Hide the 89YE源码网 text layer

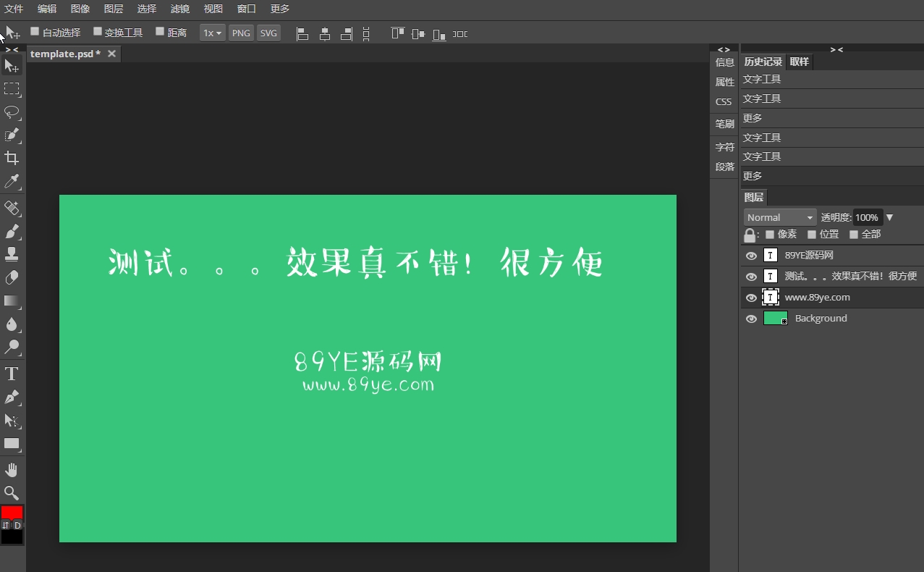[751, 256]
